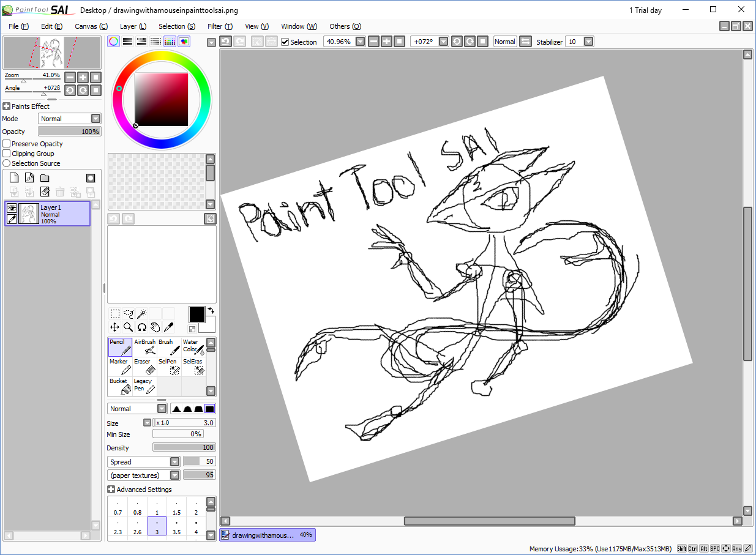Pick the move layer tool

point(114,327)
